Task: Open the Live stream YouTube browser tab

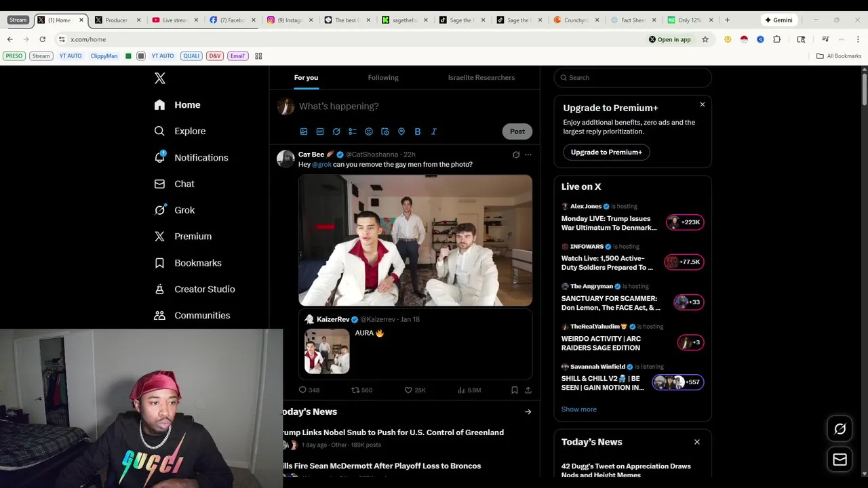Action: click(x=174, y=20)
